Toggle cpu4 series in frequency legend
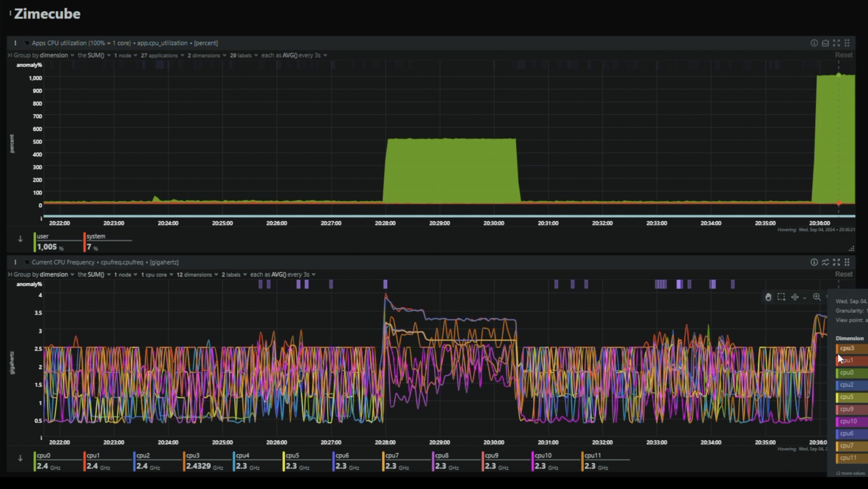This screenshot has height=489, width=868. [x=242, y=455]
